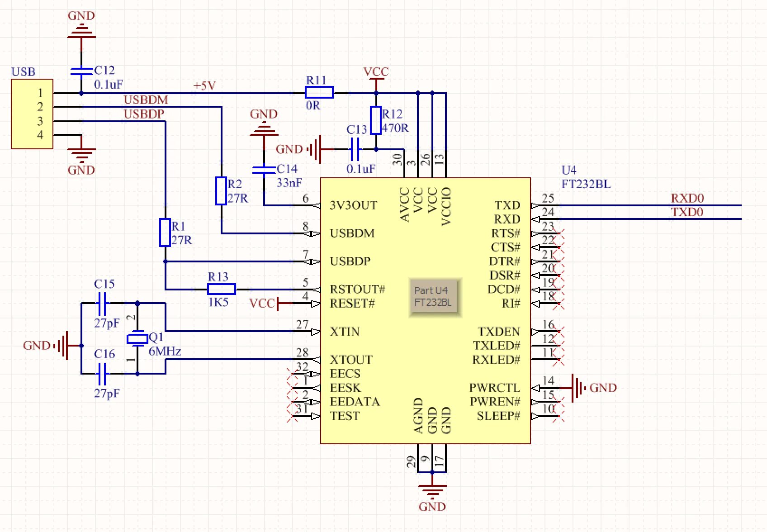
Task: Select the TXD0 net label
Action: click(687, 212)
